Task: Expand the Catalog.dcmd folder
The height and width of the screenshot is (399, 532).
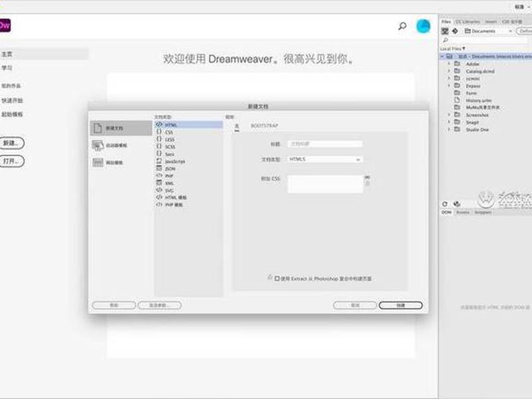Action: [x=448, y=71]
